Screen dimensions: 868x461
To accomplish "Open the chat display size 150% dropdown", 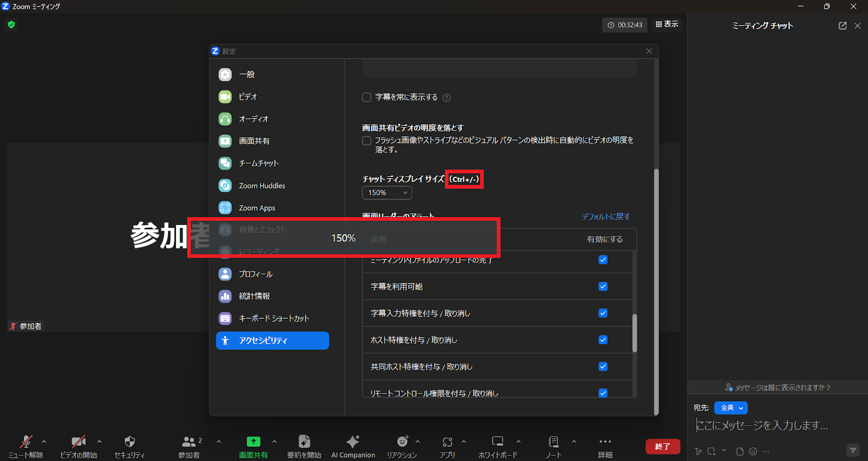I will pos(387,193).
